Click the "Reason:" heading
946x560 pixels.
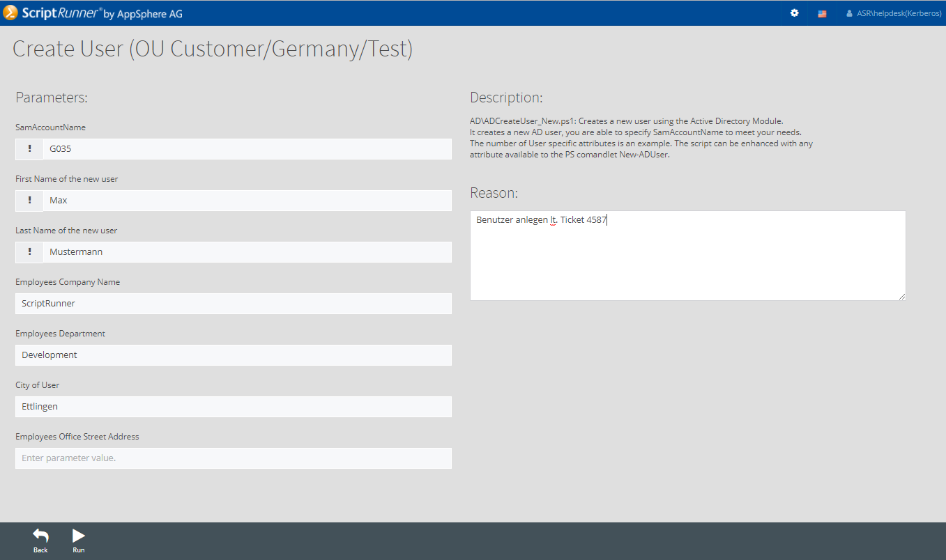[494, 193]
